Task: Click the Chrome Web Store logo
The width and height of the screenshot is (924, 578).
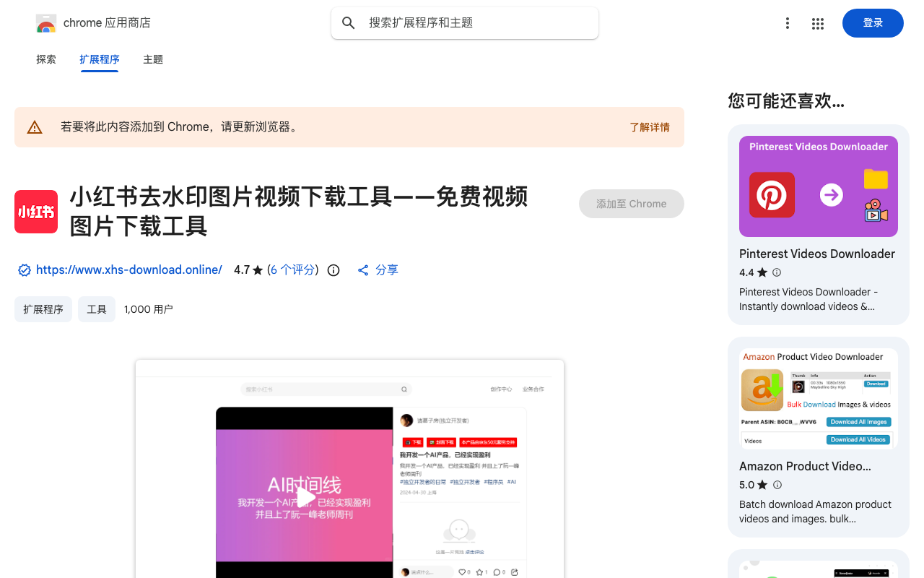Action: click(x=46, y=23)
